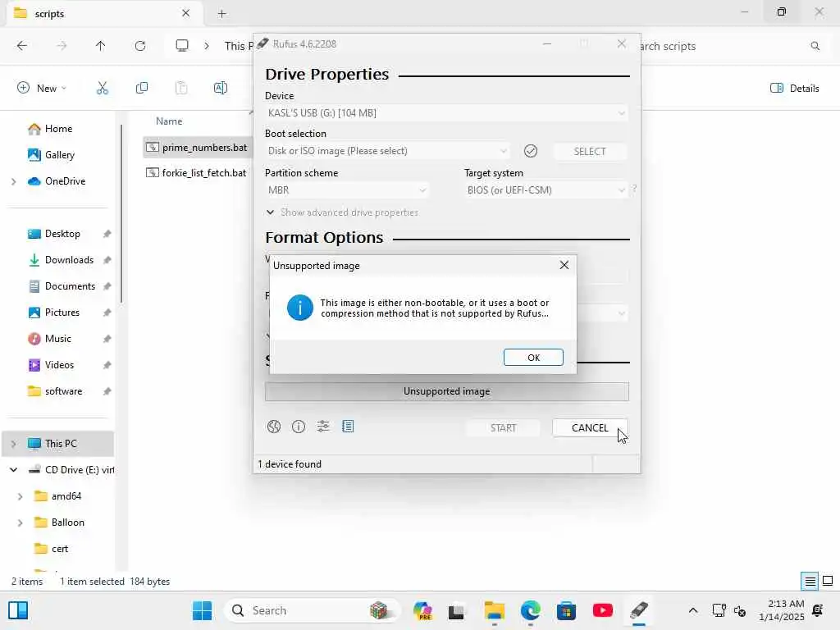Open the Device dropdown in Rufus

[x=446, y=113]
